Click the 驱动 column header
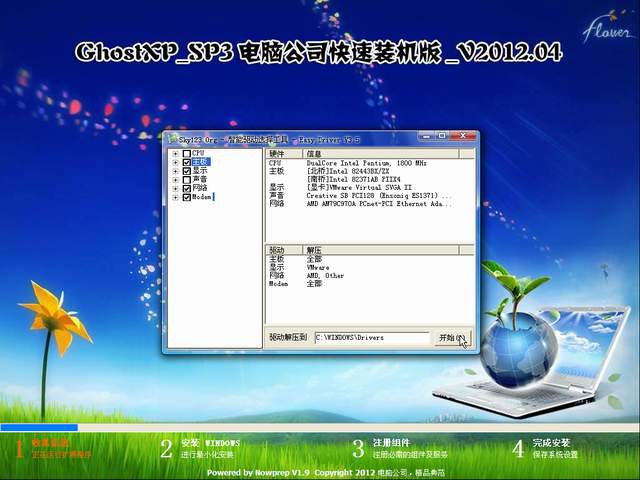640x480 pixels. pyautogui.click(x=277, y=250)
